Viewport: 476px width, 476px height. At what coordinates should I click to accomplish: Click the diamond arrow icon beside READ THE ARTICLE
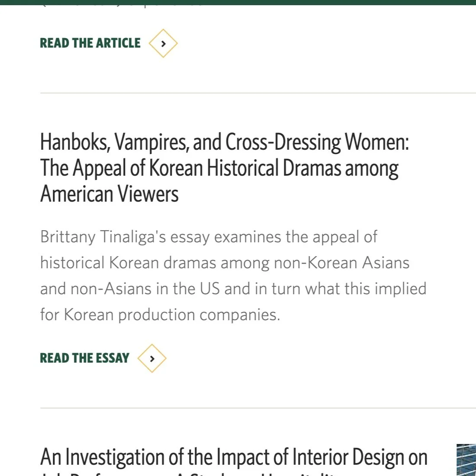(x=163, y=43)
